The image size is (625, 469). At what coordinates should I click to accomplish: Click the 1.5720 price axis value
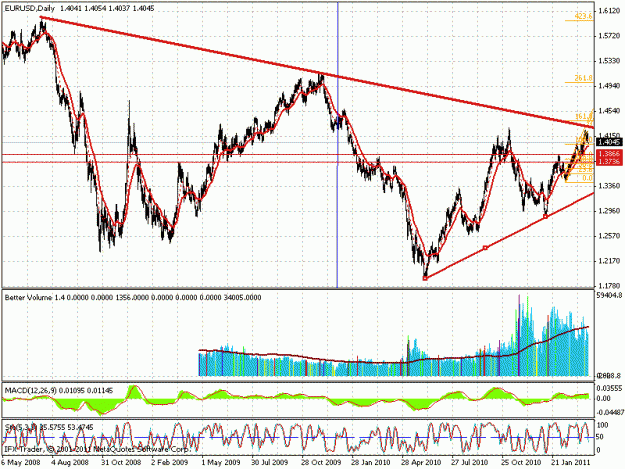[608, 36]
